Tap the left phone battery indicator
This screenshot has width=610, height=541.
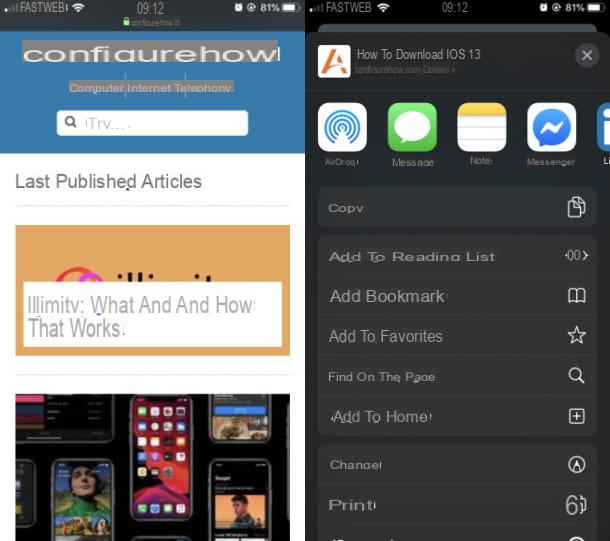[x=290, y=7]
